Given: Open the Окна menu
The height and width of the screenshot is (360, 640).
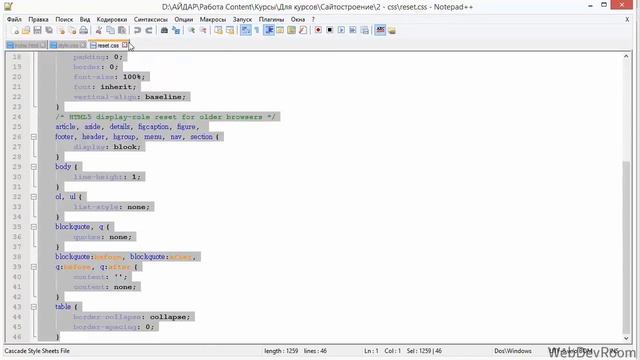Looking at the screenshot, I should click(298, 19).
